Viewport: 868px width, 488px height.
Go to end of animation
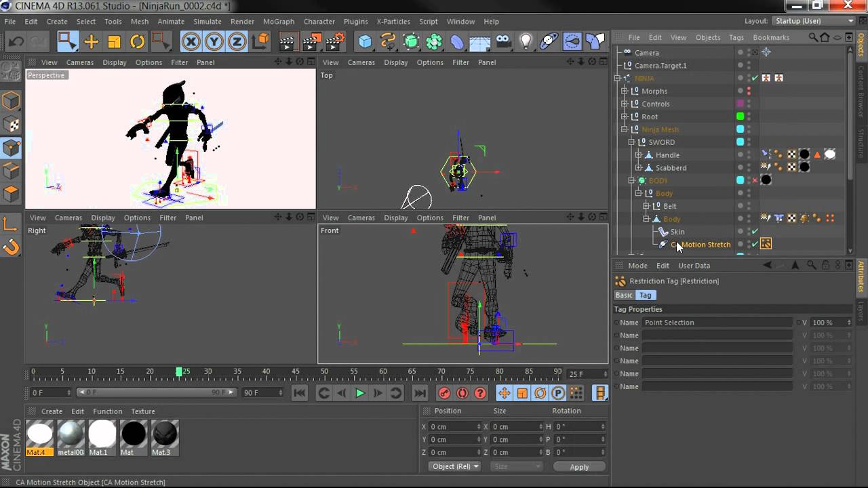[x=420, y=392]
